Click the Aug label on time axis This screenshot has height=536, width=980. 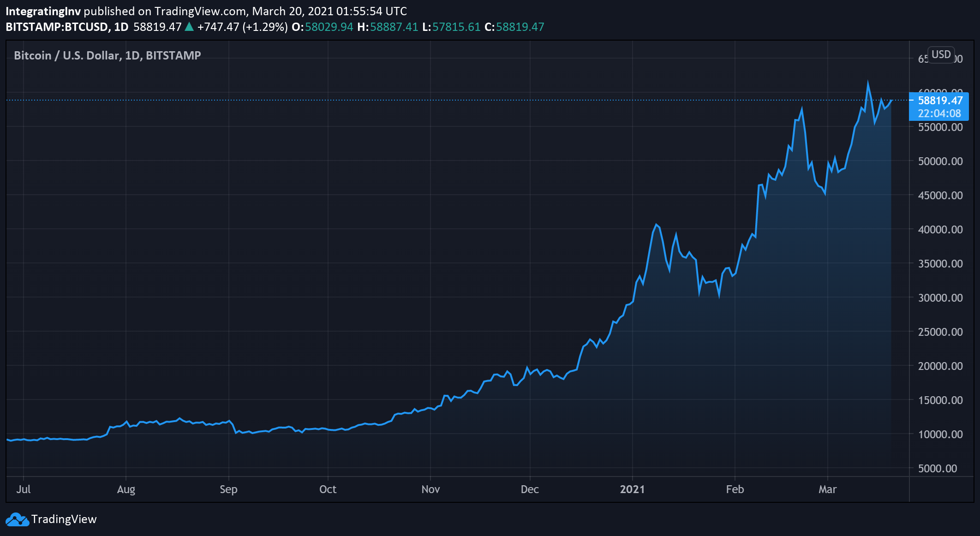pyautogui.click(x=126, y=489)
